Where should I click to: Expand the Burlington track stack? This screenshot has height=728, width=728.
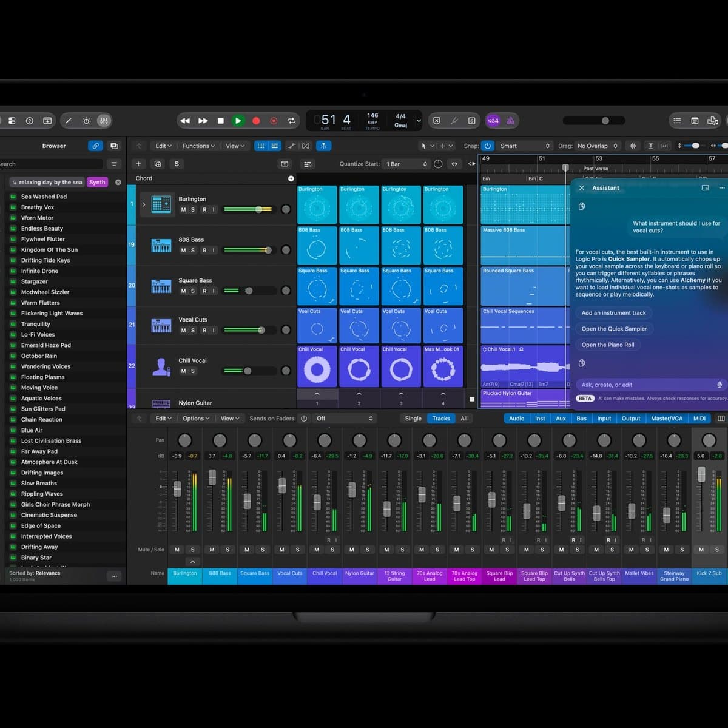(x=144, y=204)
